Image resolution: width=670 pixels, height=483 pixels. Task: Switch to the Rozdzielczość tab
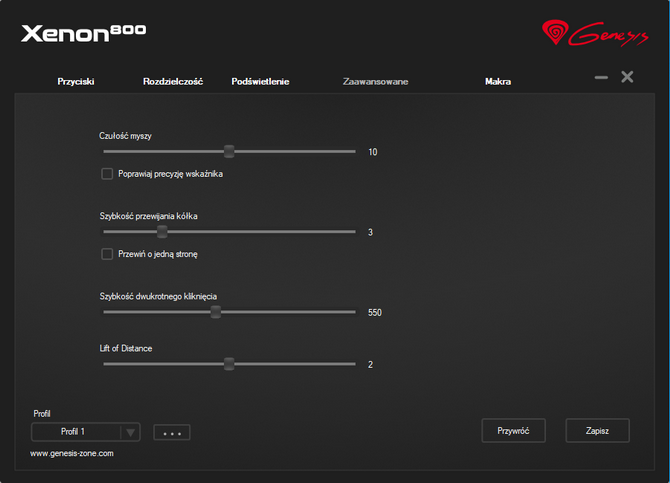click(x=173, y=81)
